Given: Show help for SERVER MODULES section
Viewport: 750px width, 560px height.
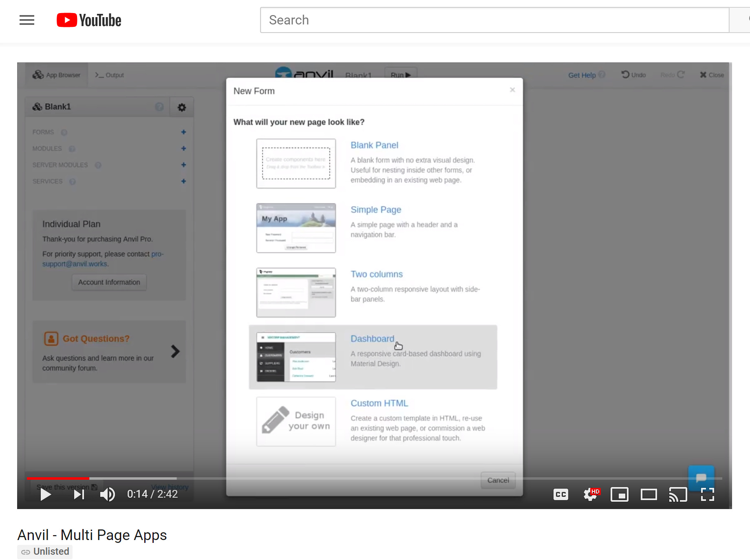Looking at the screenshot, I should [98, 165].
